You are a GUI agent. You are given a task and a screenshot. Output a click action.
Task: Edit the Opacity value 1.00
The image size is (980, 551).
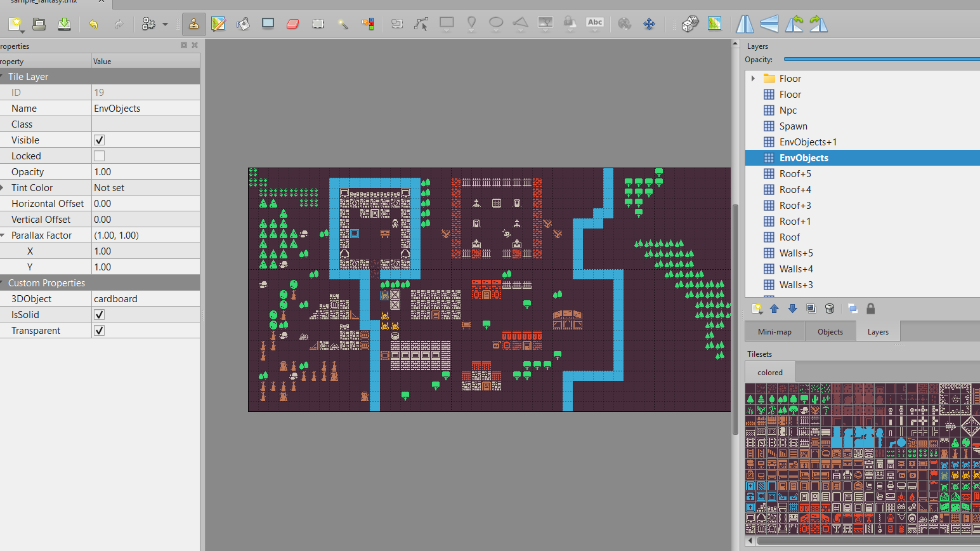[146, 172]
